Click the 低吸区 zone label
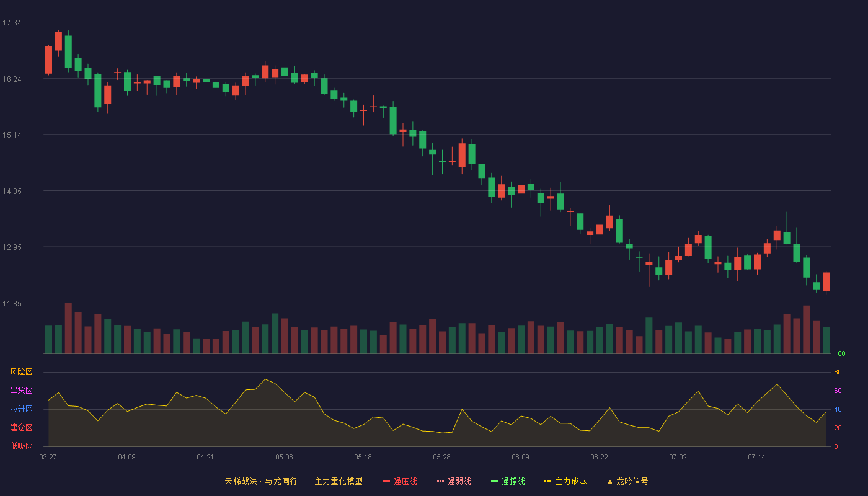The height and width of the screenshot is (496, 868). coord(21,446)
